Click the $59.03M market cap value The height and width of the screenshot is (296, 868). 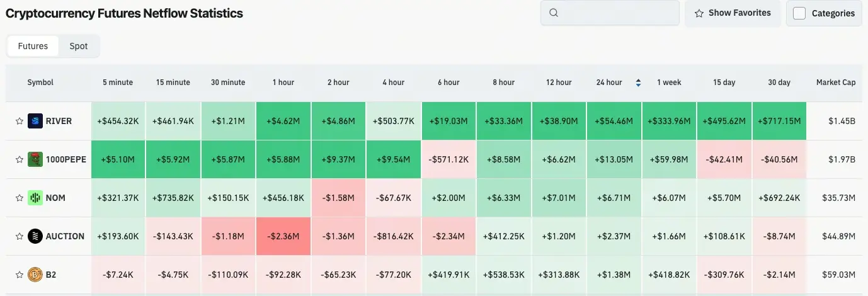[x=838, y=275]
